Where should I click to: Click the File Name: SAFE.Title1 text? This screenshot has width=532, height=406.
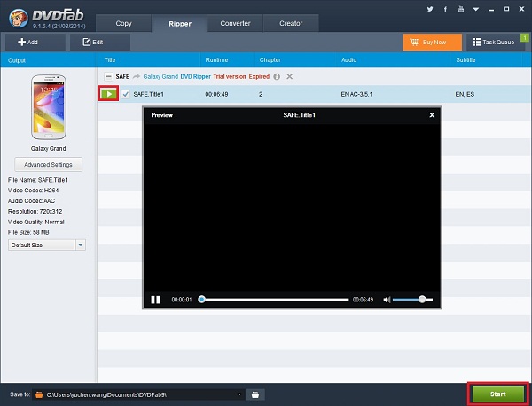pos(38,180)
